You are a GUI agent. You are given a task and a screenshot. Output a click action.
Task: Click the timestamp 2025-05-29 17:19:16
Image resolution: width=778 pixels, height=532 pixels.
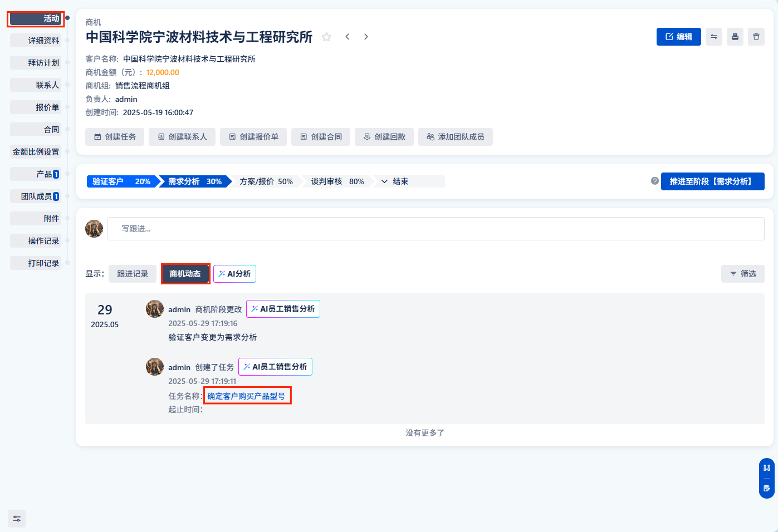pos(203,323)
